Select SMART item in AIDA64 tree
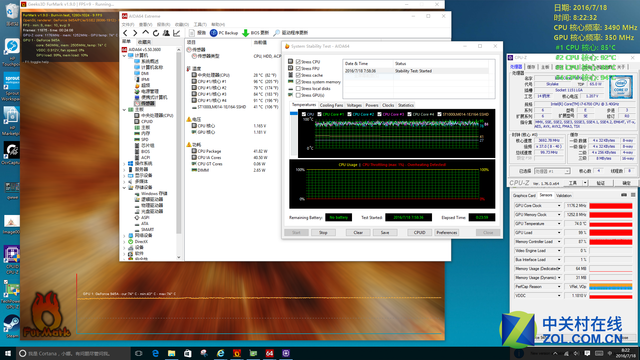640x360 pixels. tap(144, 230)
